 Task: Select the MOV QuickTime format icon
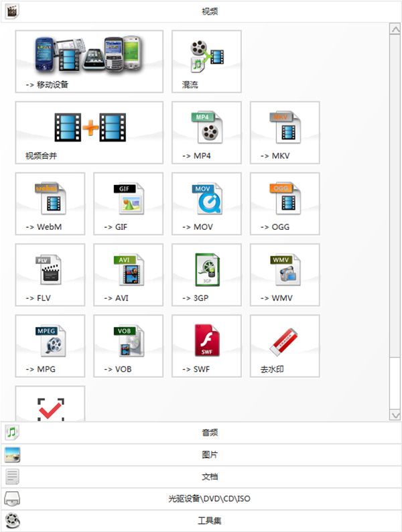pyautogui.click(x=206, y=203)
